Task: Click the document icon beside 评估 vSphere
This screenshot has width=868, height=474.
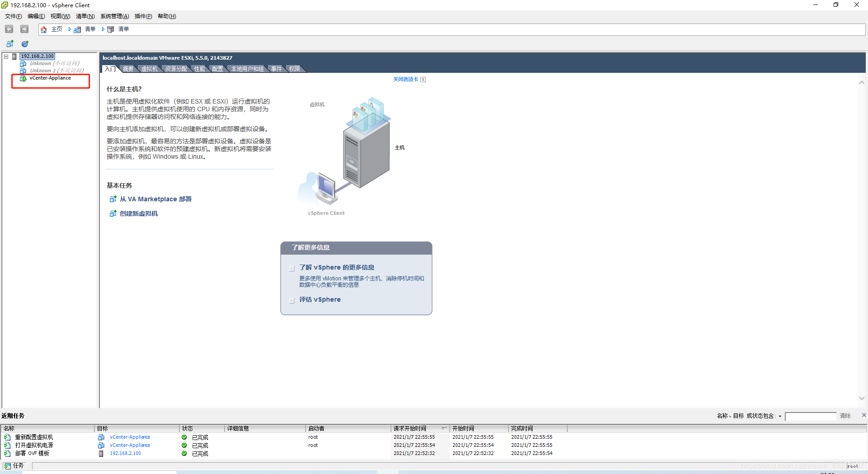Action: tap(292, 300)
